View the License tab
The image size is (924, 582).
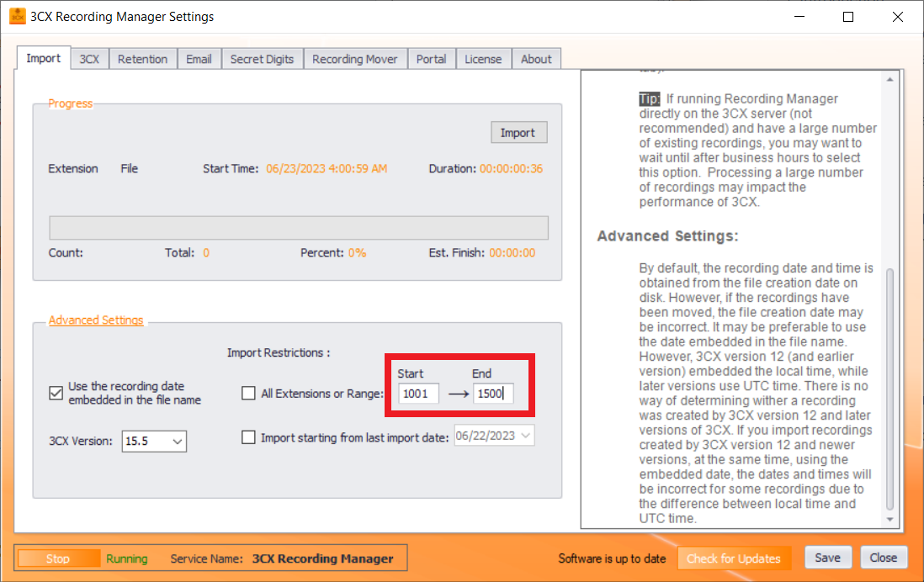pyautogui.click(x=483, y=58)
